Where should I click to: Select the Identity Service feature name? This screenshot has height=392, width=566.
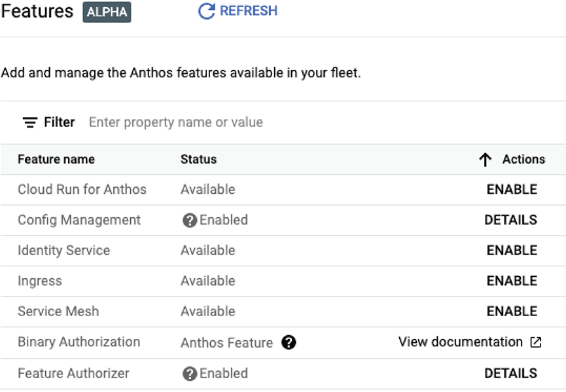point(64,251)
